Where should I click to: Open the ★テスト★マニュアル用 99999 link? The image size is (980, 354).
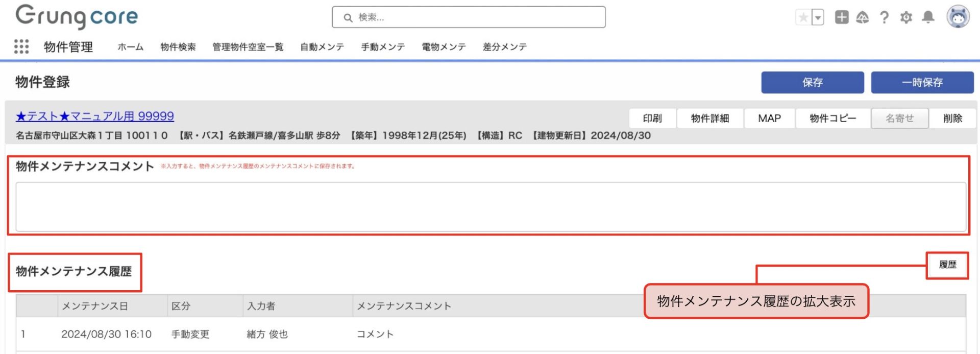tap(95, 116)
